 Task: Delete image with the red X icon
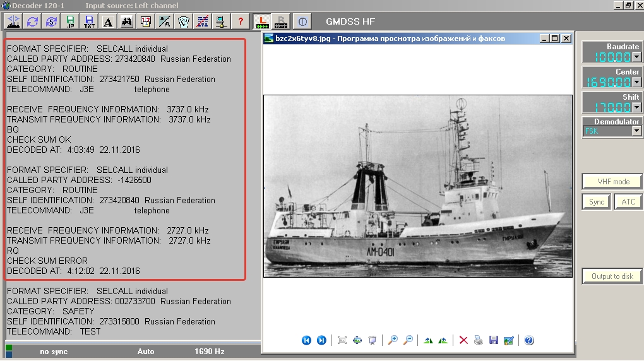click(463, 340)
